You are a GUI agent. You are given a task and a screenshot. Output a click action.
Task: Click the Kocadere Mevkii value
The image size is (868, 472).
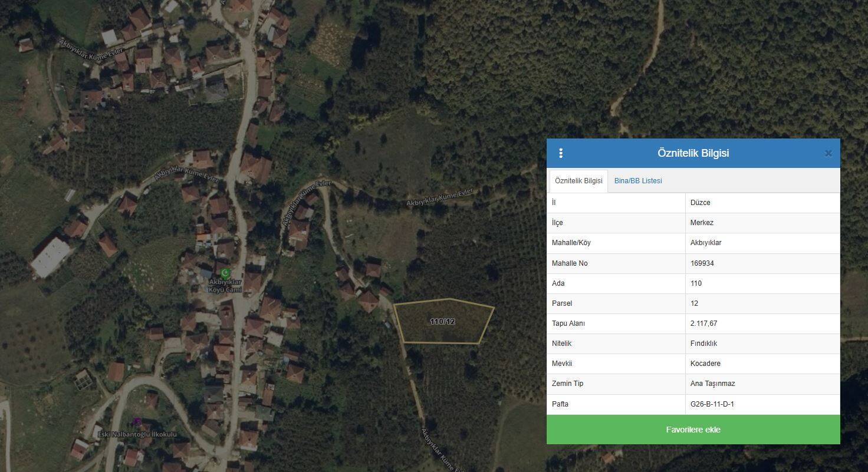[705, 364]
